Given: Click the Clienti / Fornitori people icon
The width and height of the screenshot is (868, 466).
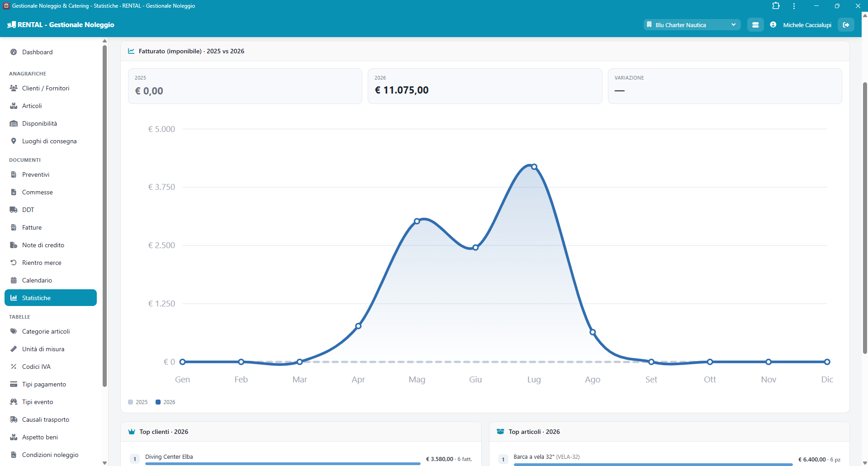Looking at the screenshot, I should (x=14, y=88).
